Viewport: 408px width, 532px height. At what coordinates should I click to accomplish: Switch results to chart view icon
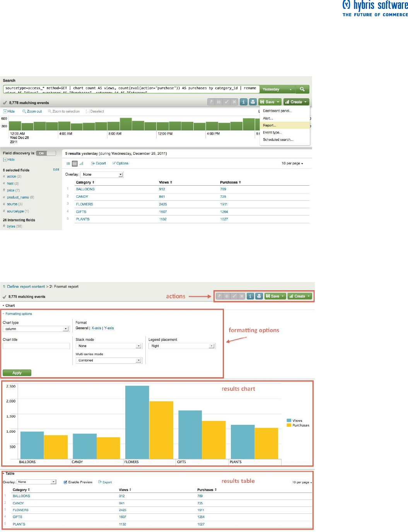pyautogui.click(x=81, y=164)
